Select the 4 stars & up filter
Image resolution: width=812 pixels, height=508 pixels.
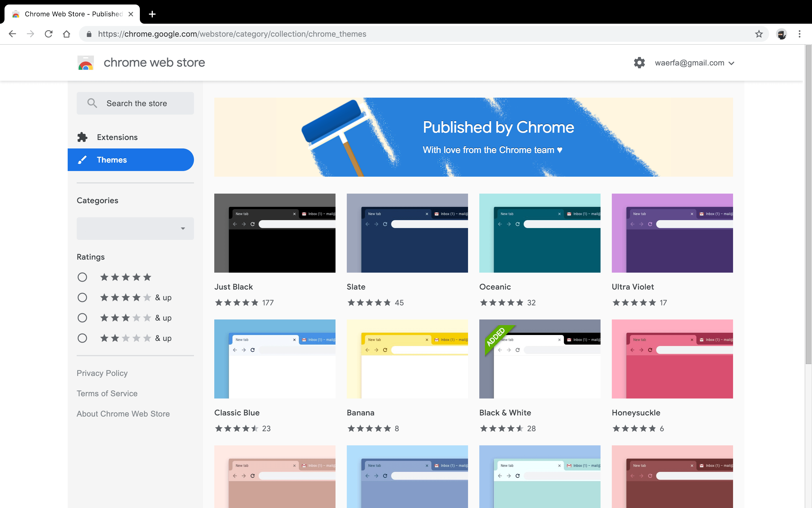tap(82, 298)
